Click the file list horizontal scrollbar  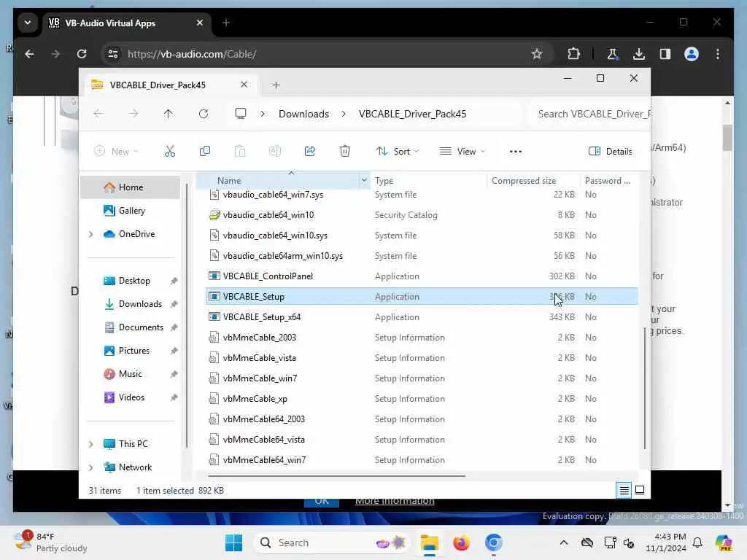pyautogui.click(x=336, y=475)
